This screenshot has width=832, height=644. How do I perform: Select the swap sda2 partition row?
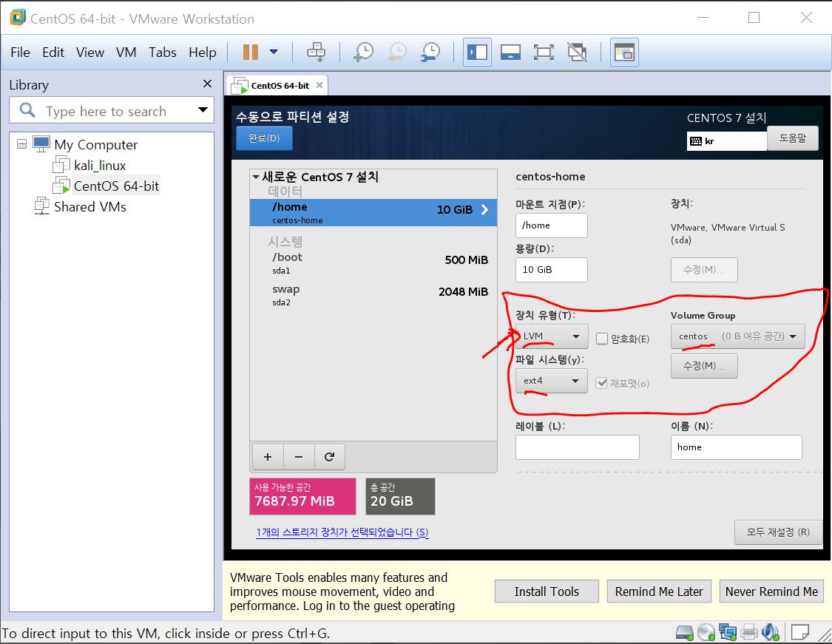coord(373,296)
